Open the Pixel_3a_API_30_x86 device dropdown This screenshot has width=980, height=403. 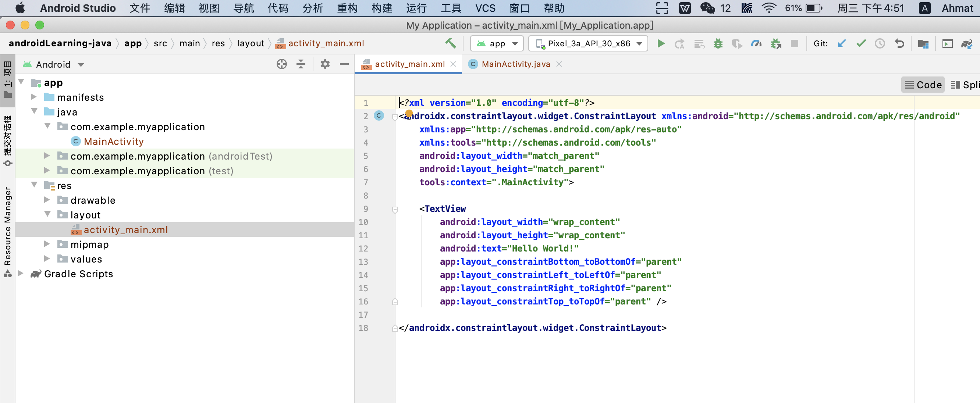coord(588,43)
